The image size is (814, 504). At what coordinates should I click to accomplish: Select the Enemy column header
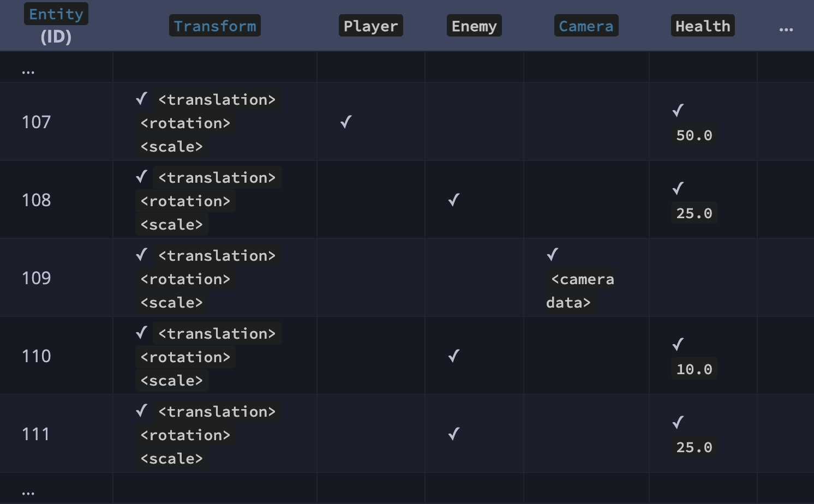coord(474,26)
